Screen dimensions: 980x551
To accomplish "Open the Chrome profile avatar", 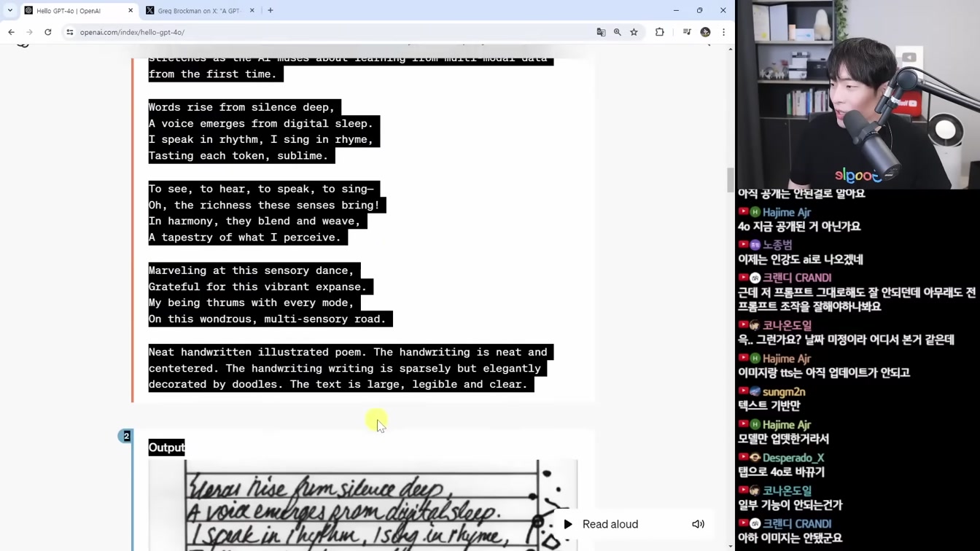I will tap(705, 32).
